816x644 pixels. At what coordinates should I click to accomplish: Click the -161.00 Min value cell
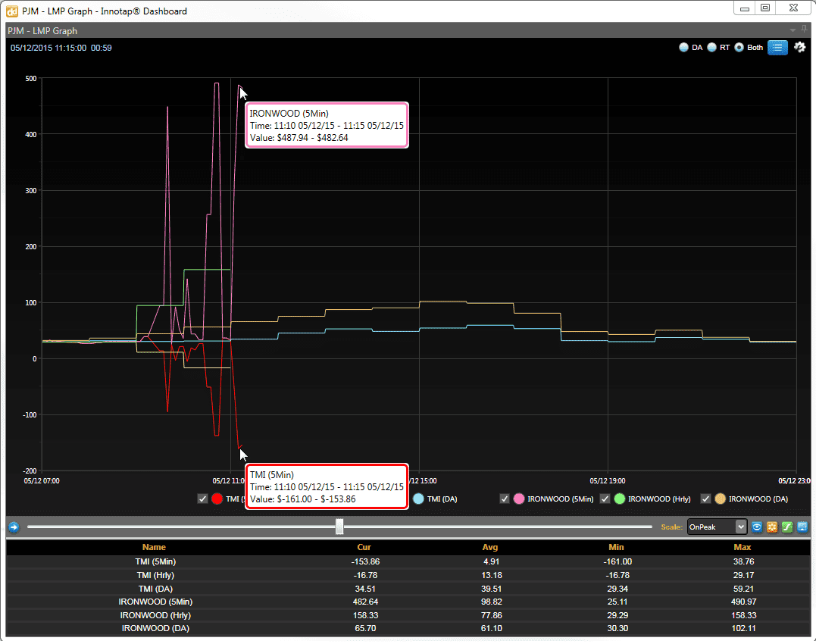(x=617, y=562)
